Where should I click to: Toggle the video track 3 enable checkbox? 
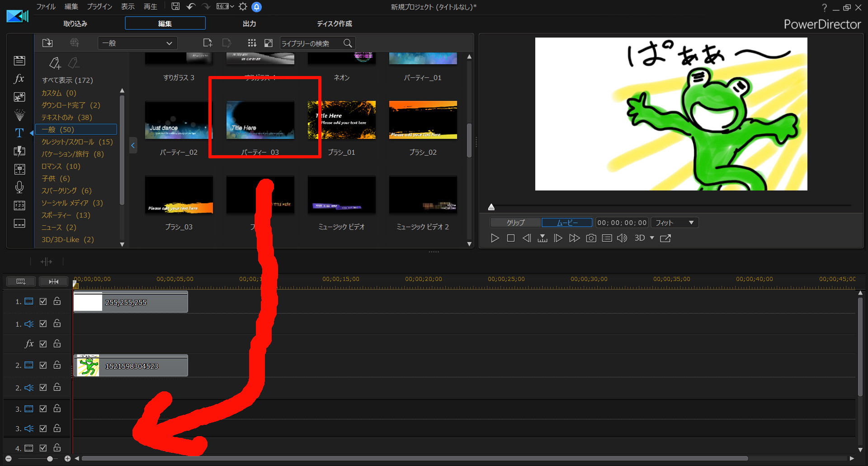click(43, 409)
